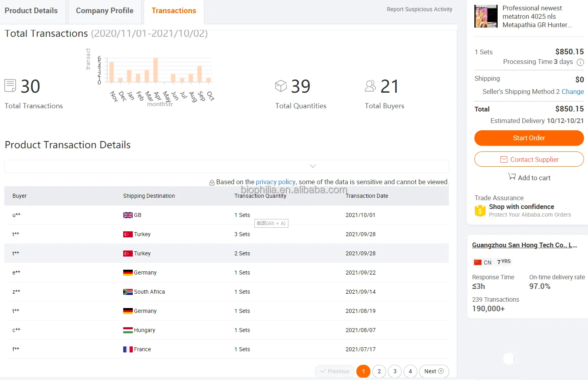This screenshot has width=588, height=380.
Task: Click Turkey flag in the 3 Sets row
Action: (x=128, y=234)
